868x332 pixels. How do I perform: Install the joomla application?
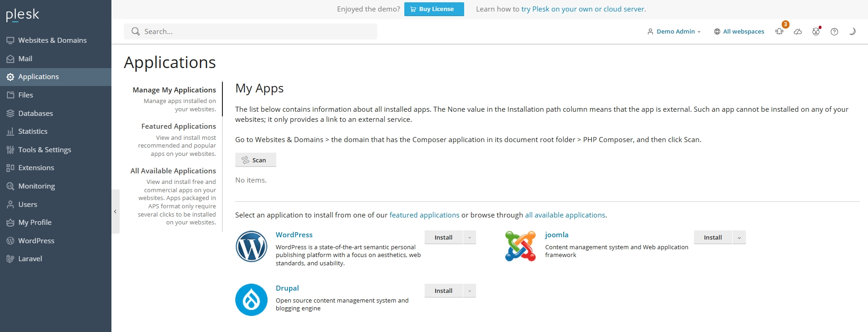point(713,238)
